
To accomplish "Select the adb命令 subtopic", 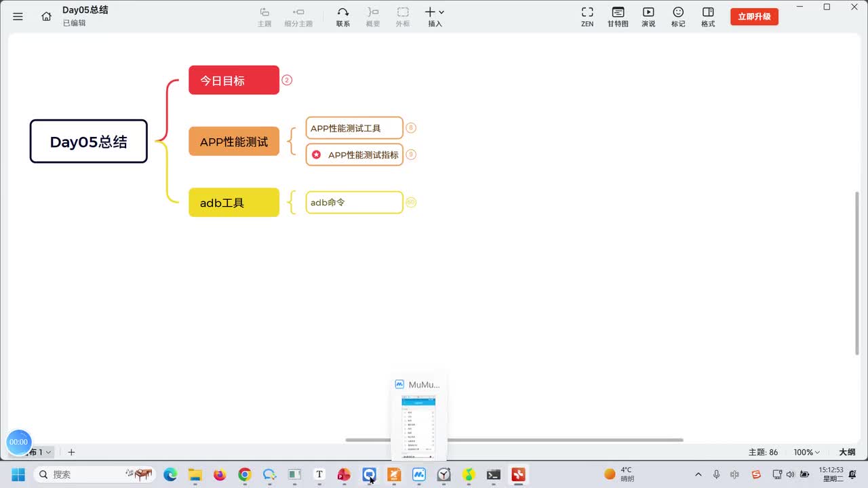I will [x=354, y=203].
